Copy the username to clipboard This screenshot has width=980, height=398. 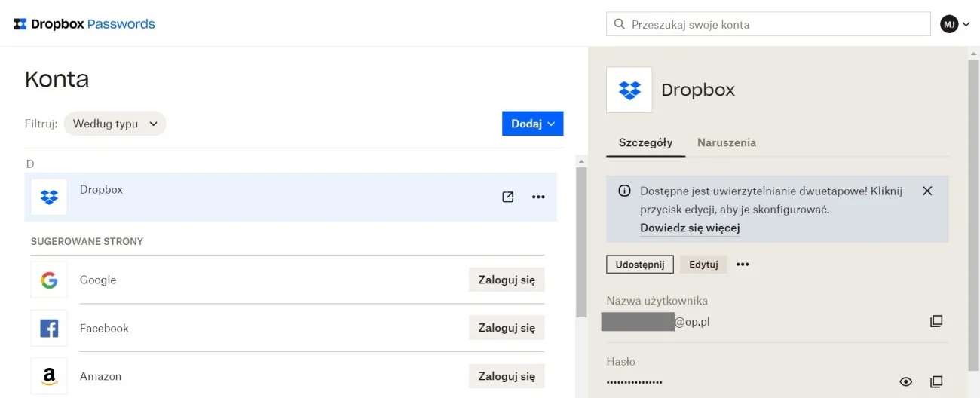pos(936,321)
